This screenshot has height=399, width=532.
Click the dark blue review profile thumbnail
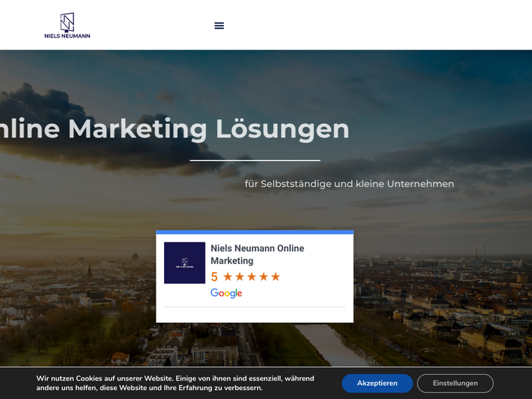185,263
